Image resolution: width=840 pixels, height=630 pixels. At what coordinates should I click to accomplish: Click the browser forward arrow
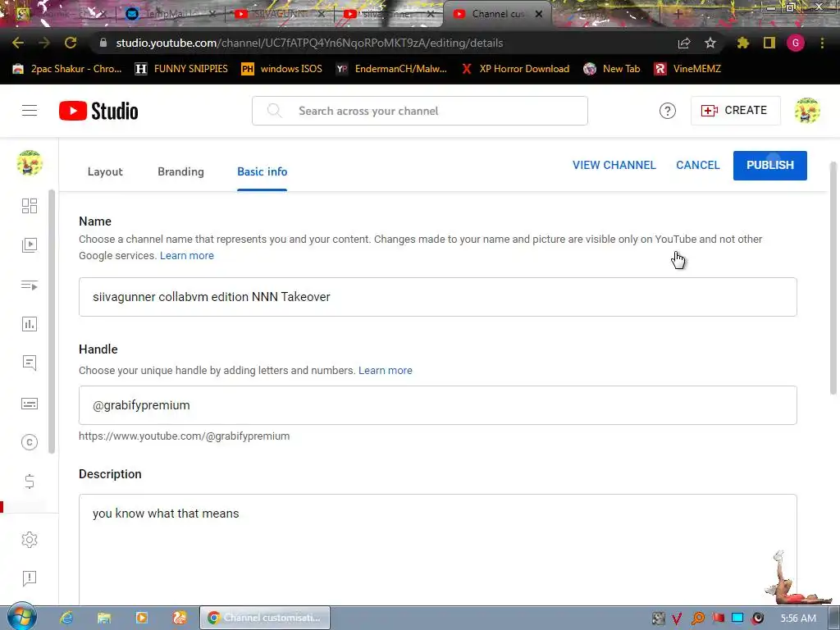click(x=44, y=43)
